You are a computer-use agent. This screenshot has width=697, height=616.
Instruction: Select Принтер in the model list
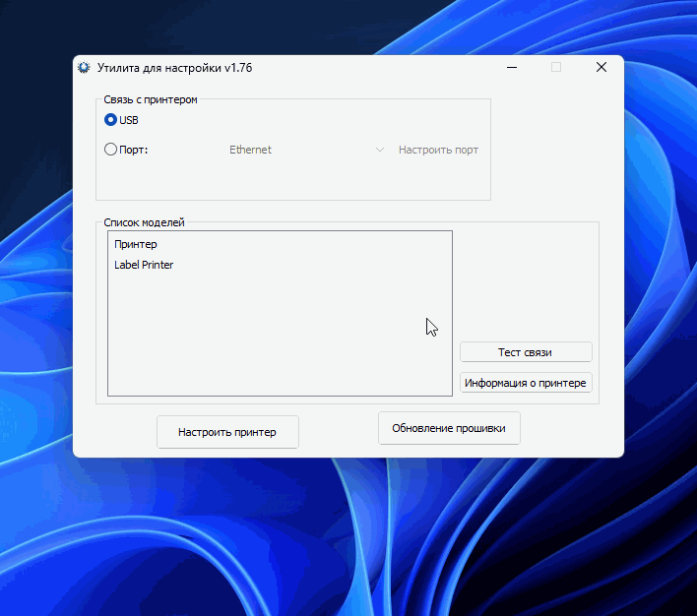tap(136, 244)
